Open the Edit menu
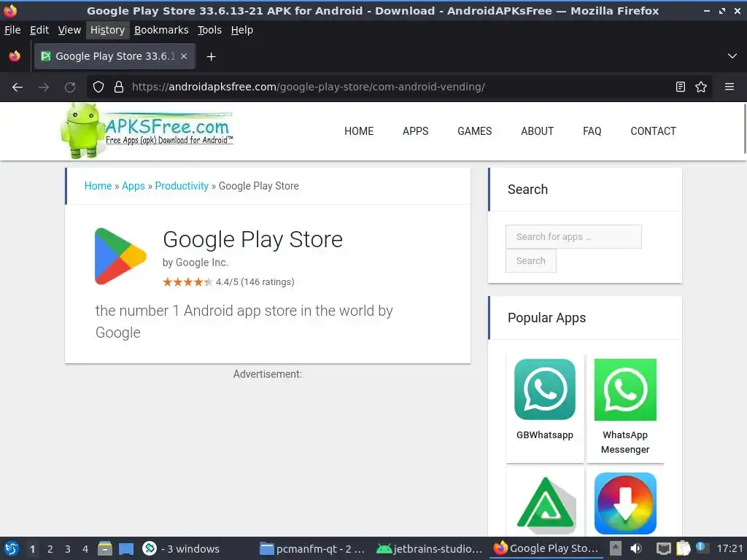Screen dimensions: 747x560 pyautogui.click(x=39, y=30)
